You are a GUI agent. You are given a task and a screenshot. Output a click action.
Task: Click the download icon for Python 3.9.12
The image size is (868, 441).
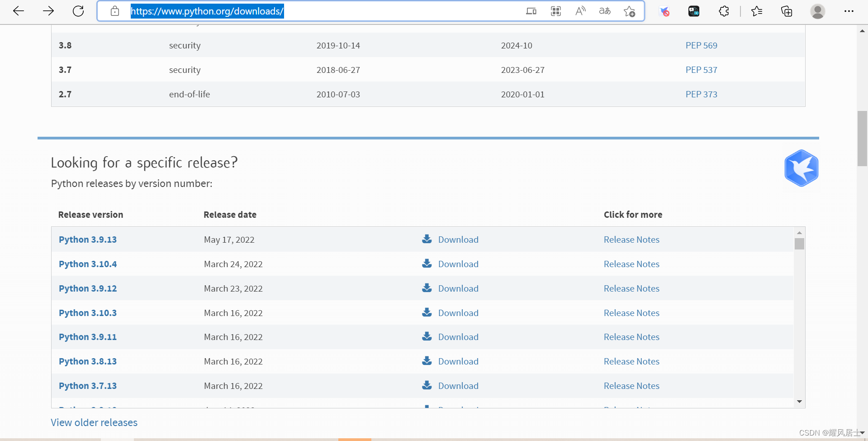(x=427, y=288)
